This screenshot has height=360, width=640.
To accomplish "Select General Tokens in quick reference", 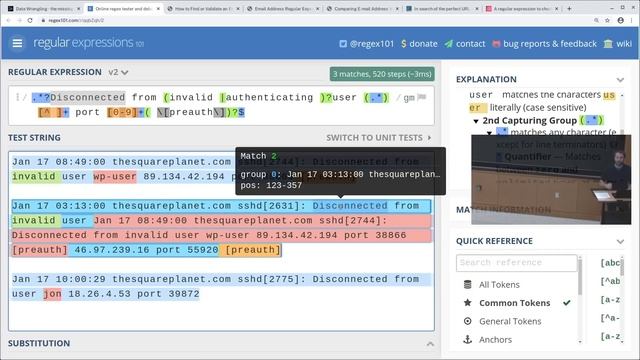I will [x=510, y=321].
